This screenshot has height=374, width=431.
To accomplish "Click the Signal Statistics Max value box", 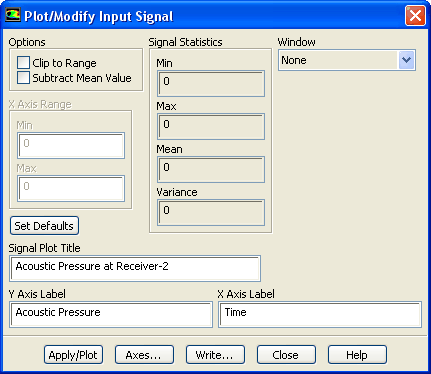I will pyautogui.click(x=211, y=126).
